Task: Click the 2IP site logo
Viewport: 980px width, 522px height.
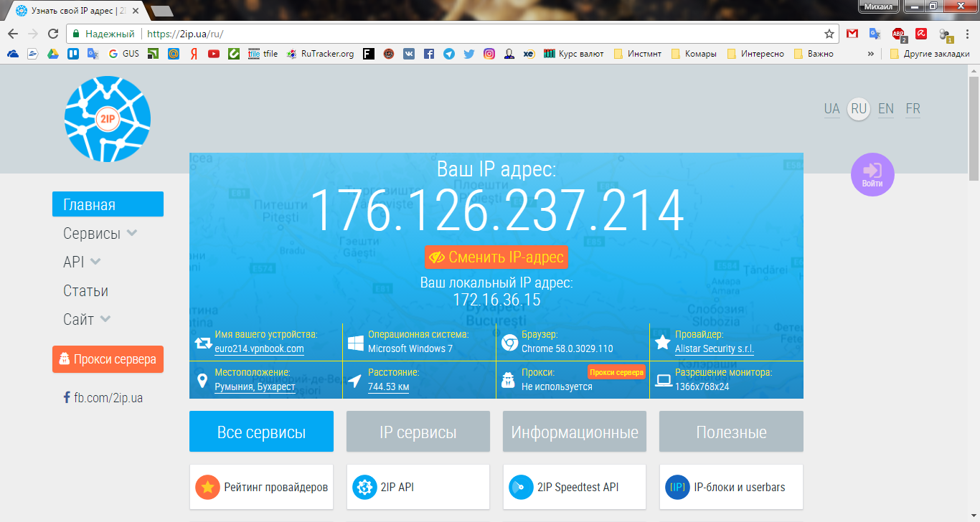Action: 108,118
